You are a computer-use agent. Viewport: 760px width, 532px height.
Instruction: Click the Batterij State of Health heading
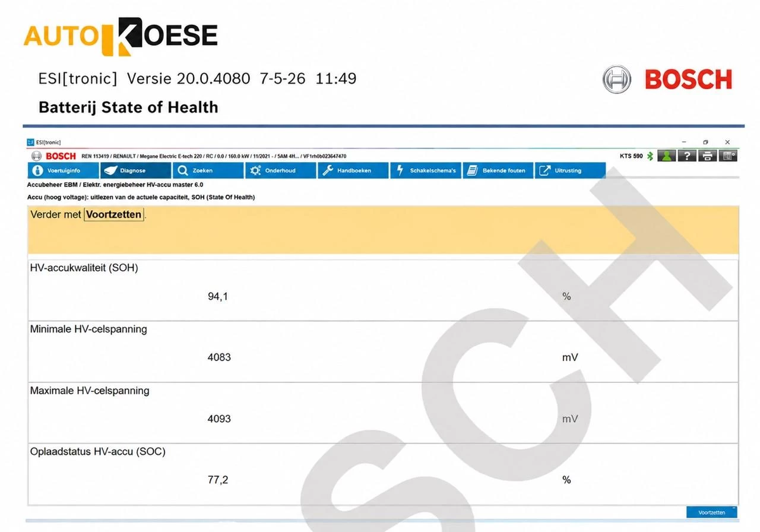pos(128,107)
